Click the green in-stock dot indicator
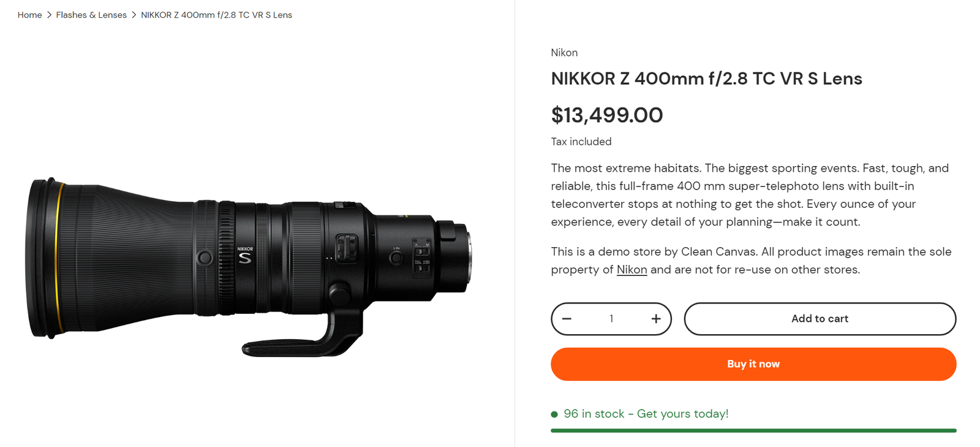 [554, 415]
